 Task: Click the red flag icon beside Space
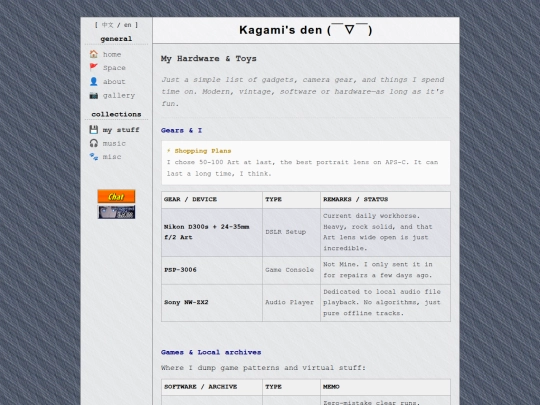click(94, 68)
